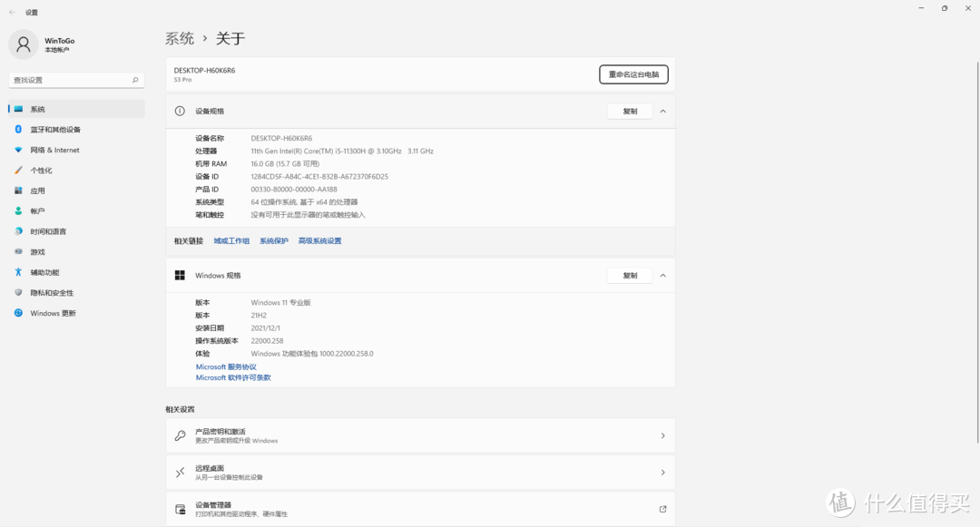Viewport: 980px width, 527px height.
Task: Open Network & Internet settings icon
Action: (x=18, y=150)
